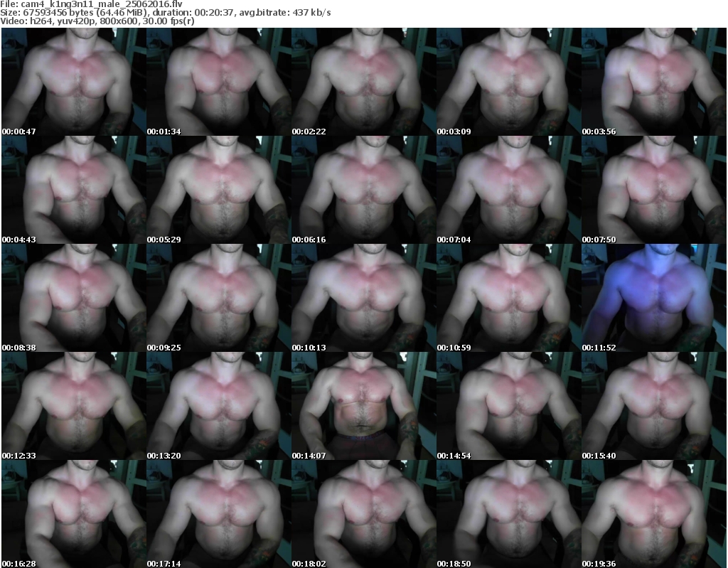This screenshot has height=568, width=728.
Task: Select the thumbnail stamped 00:14:07
Action: (x=363, y=406)
